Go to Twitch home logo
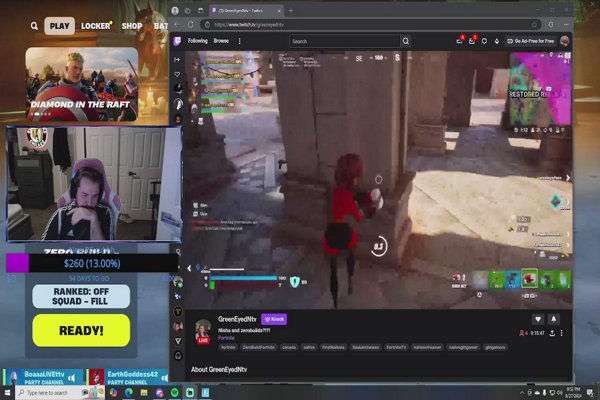The height and width of the screenshot is (400, 600). click(177, 41)
